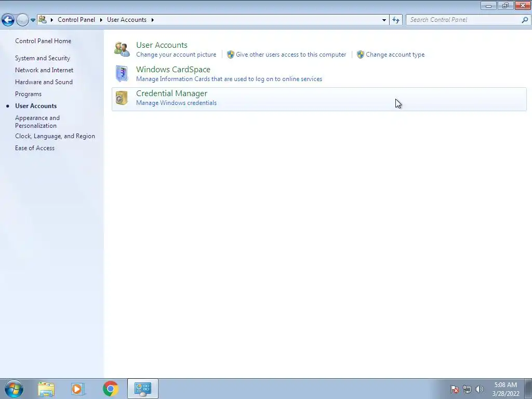Click Change account type

tap(395, 55)
